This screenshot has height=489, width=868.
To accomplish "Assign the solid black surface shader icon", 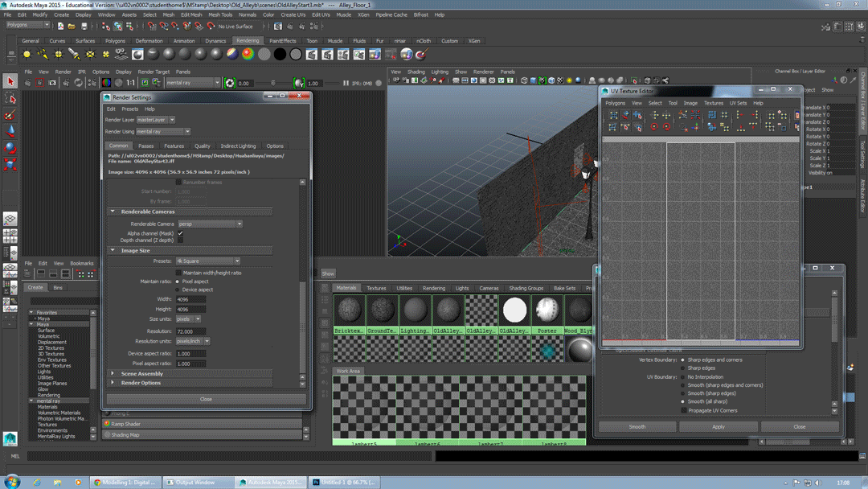I will [x=280, y=54].
